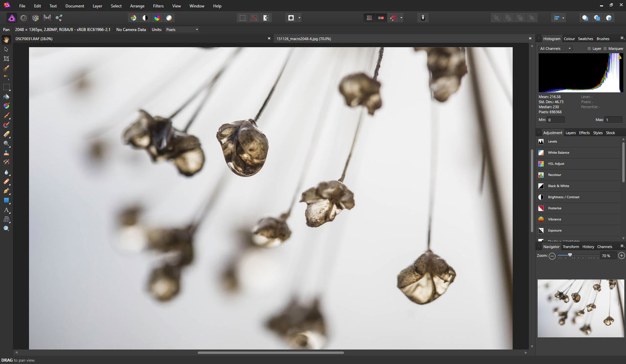Open the Filters menu
This screenshot has height=364, width=626.
158,6
